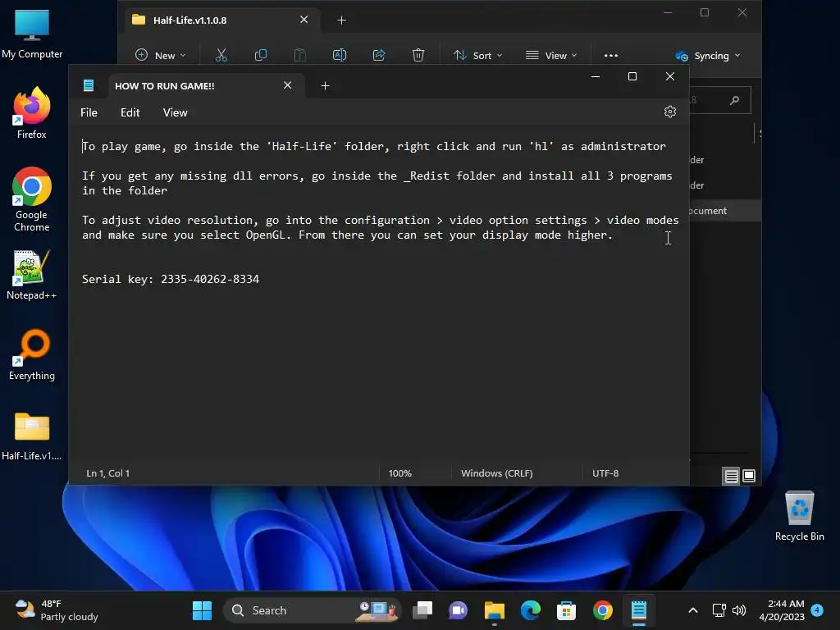
Task: Open the Edit menu in Notepad
Action: (130, 112)
